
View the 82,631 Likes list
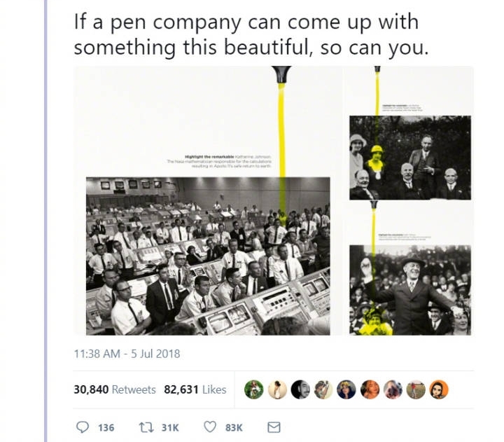coord(195,389)
